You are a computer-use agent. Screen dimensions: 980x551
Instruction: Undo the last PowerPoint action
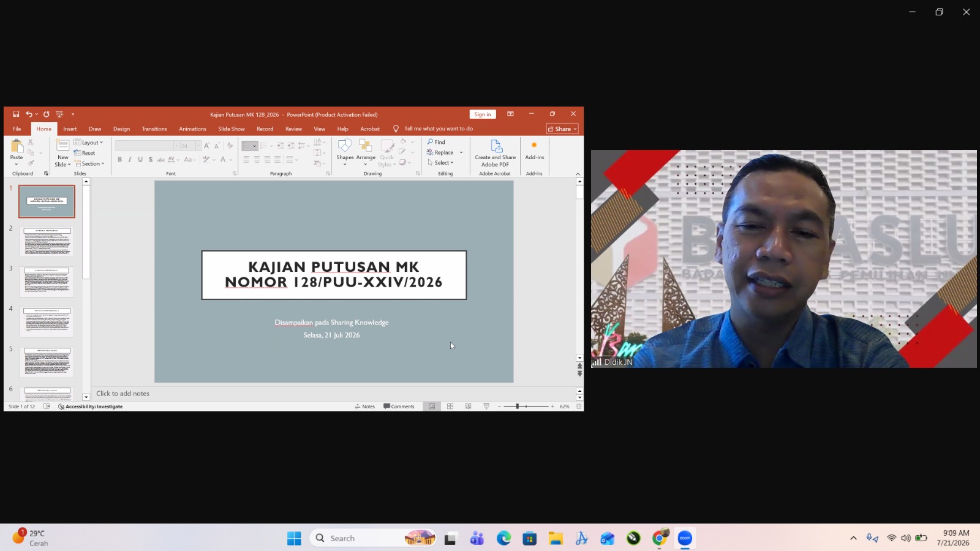tap(29, 114)
